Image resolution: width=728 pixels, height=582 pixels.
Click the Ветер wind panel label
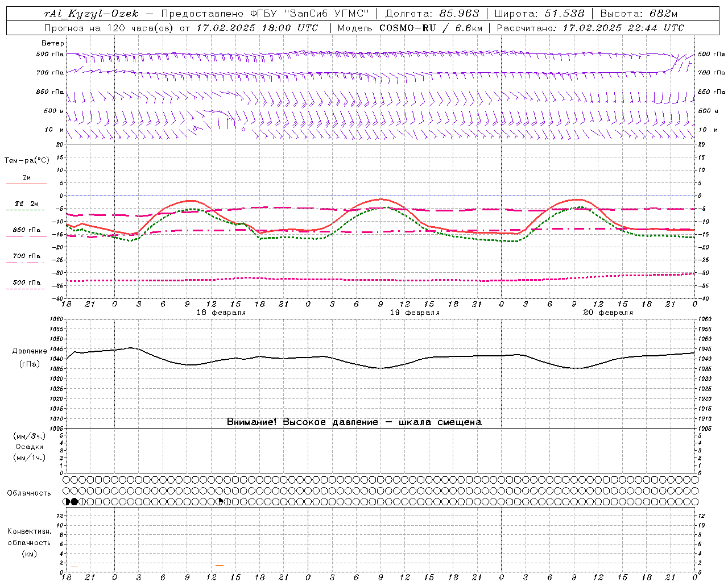point(53,43)
